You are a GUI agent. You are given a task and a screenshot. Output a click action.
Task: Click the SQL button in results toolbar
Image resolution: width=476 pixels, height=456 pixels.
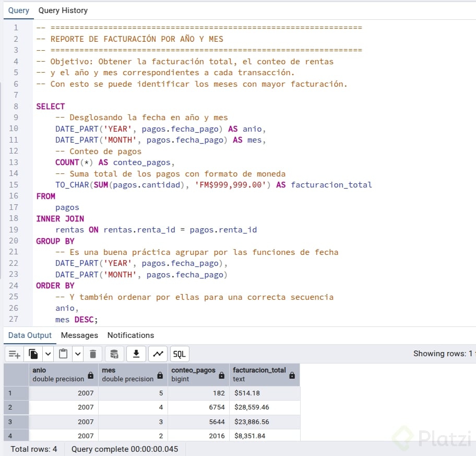pyautogui.click(x=179, y=354)
